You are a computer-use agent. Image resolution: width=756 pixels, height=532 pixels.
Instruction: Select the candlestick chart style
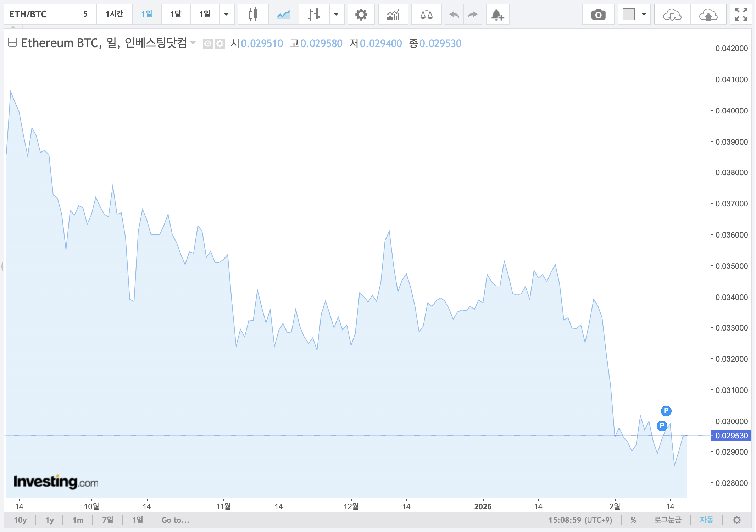pos(253,14)
